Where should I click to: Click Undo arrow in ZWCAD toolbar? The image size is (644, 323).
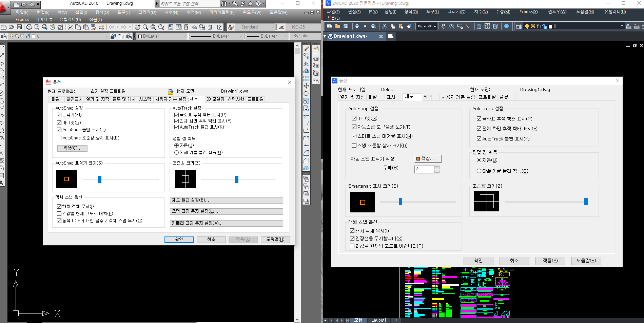(419, 26)
